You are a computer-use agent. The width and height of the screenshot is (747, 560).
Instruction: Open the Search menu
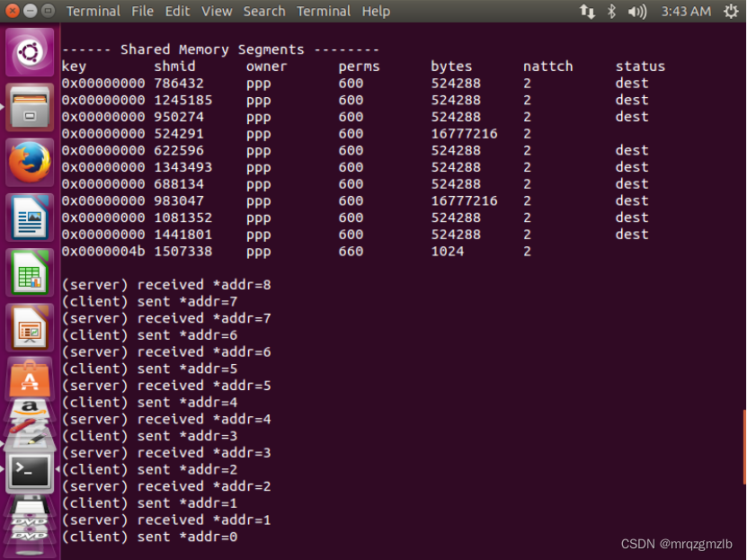pos(264,11)
